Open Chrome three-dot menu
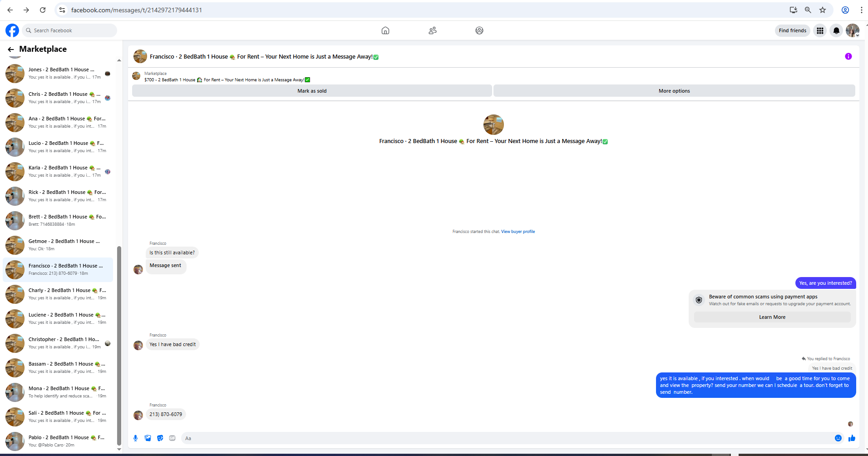This screenshot has height=456, width=868. tap(861, 10)
